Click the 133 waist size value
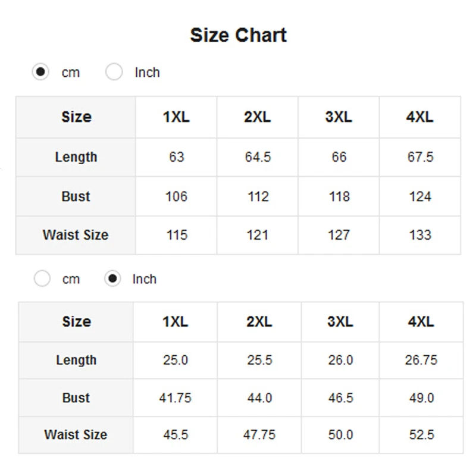The height and width of the screenshot is (476, 476). [420, 235]
